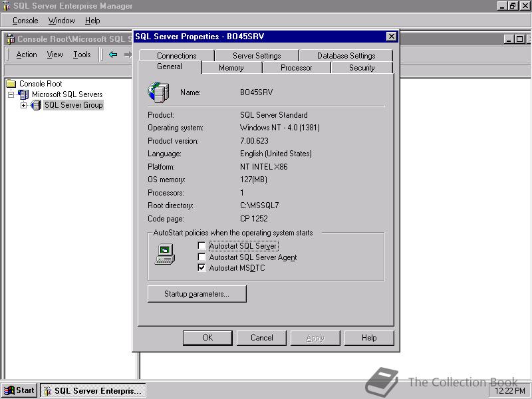Click the root directory value C:\MSSQL7
The image size is (532, 399).
tap(259, 205)
